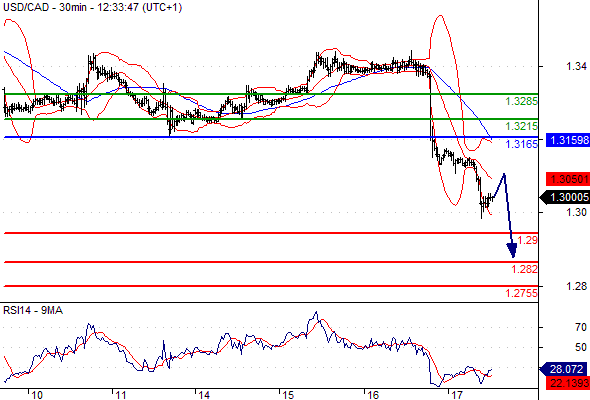Viewport: 590px width, 400px height.
Task: Click the 1.28 price axis label
Action: point(576,286)
